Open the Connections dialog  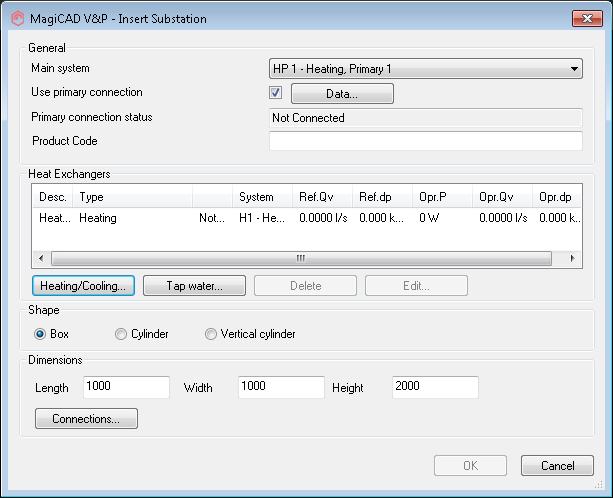(86, 419)
